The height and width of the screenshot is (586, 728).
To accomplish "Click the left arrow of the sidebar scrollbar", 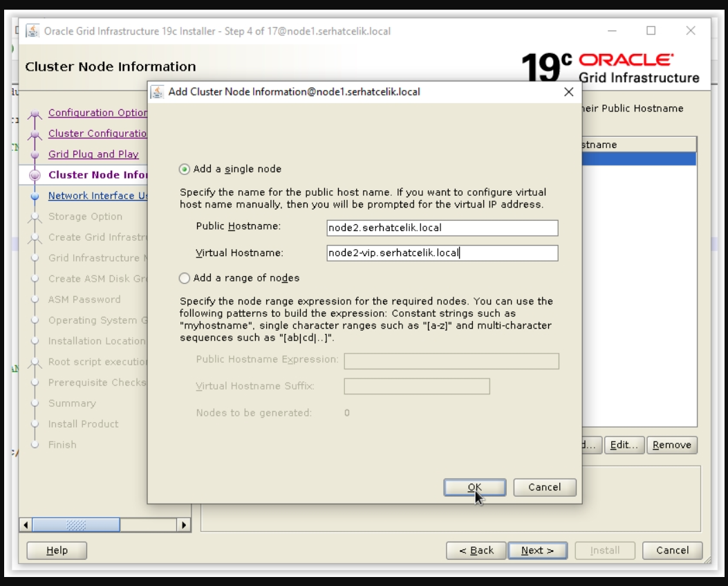I will click(26, 525).
